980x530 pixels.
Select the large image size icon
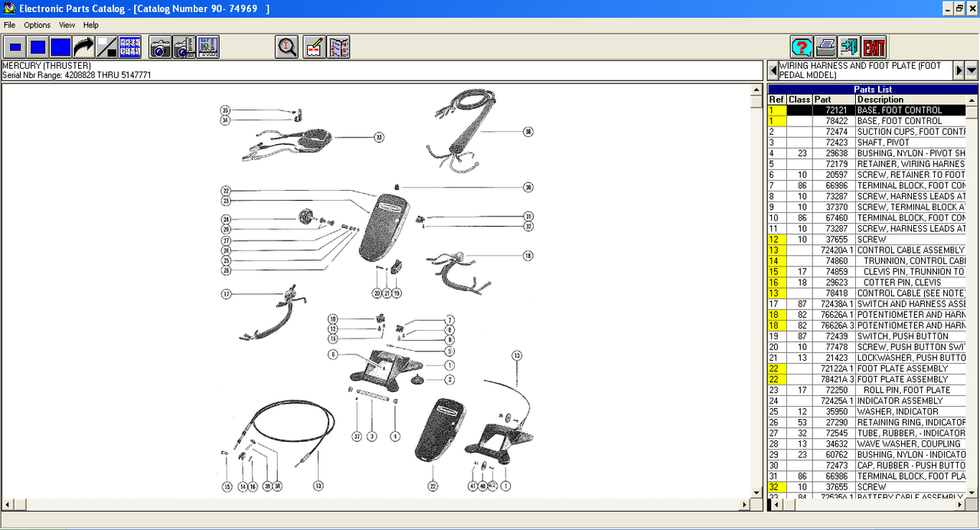[60, 47]
